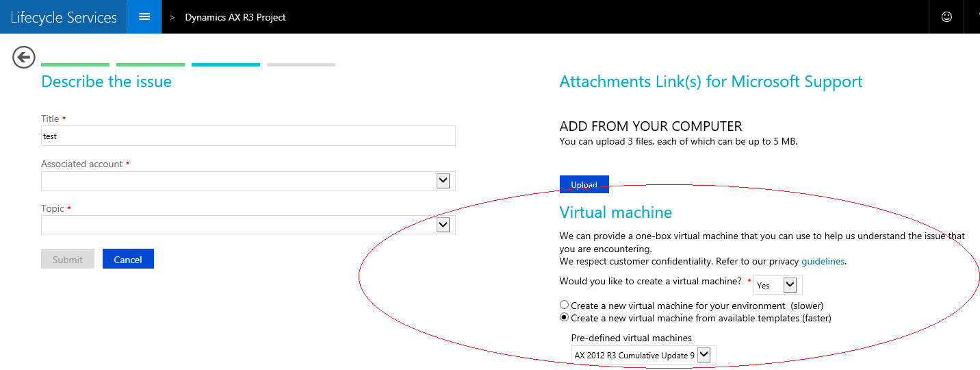Expand the Associated account dropdown
Viewport: 980px width, 370px height.
tap(443, 181)
